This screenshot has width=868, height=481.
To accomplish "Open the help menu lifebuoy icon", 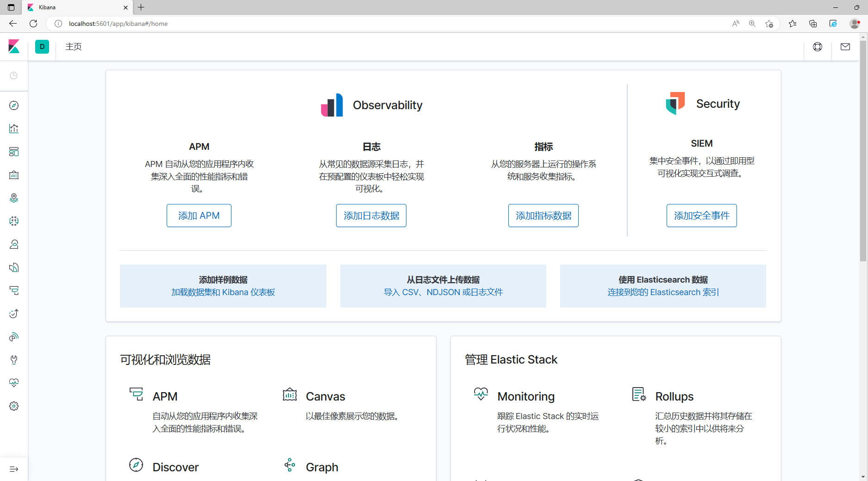I will click(x=818, y=47).
